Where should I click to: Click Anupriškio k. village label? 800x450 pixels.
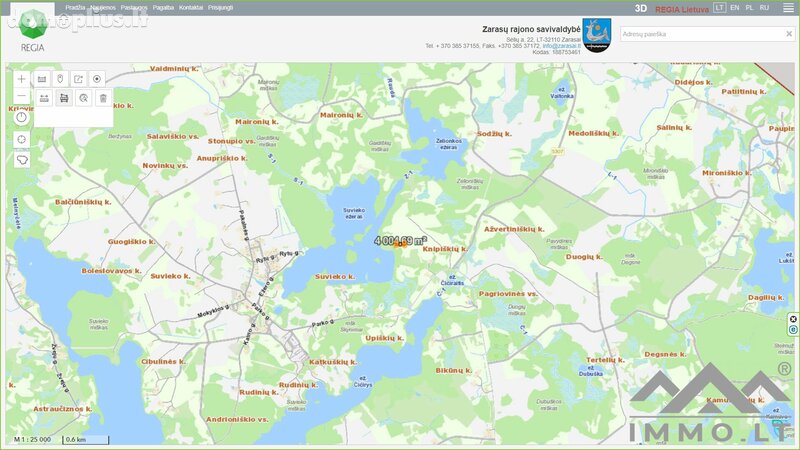222,158
